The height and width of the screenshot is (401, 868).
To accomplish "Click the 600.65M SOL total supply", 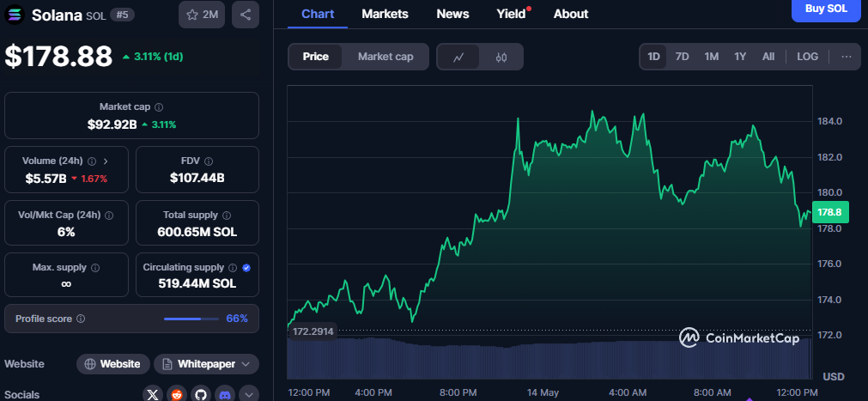I will point(197,232).
